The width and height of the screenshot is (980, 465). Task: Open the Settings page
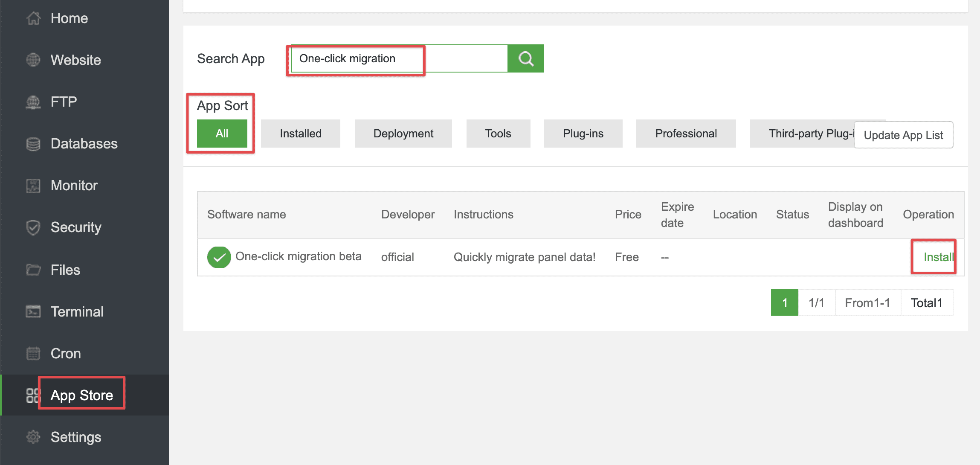75,437
